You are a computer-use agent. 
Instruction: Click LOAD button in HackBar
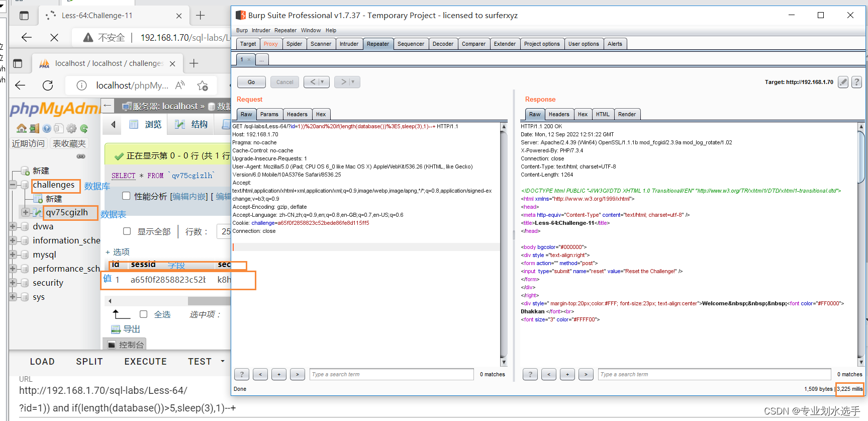[x=42, y=362]
